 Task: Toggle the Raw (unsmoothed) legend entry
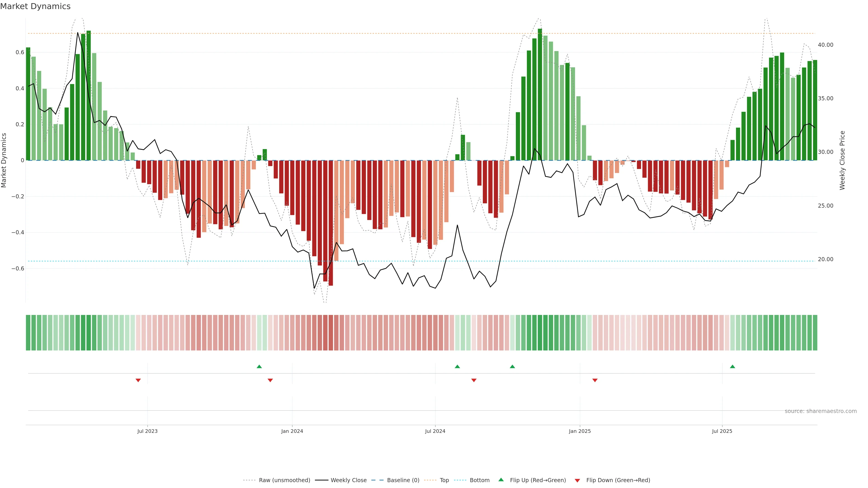(x=284, y=480)
